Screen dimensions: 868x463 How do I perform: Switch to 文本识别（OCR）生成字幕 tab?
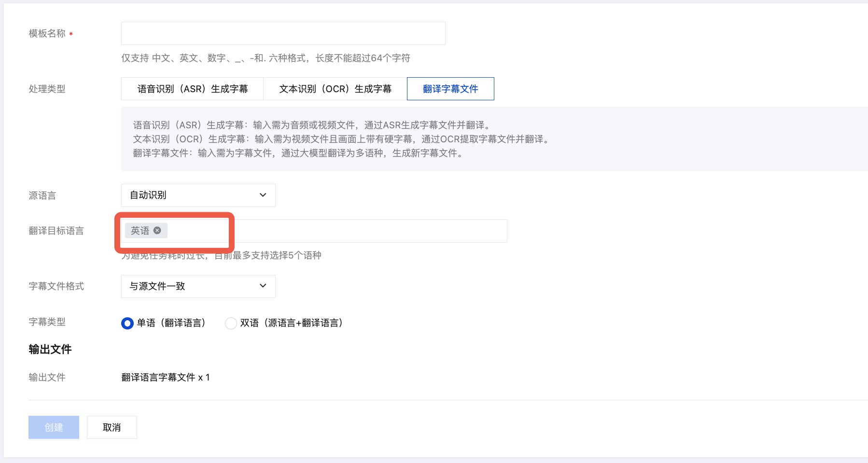coord(335,89)
